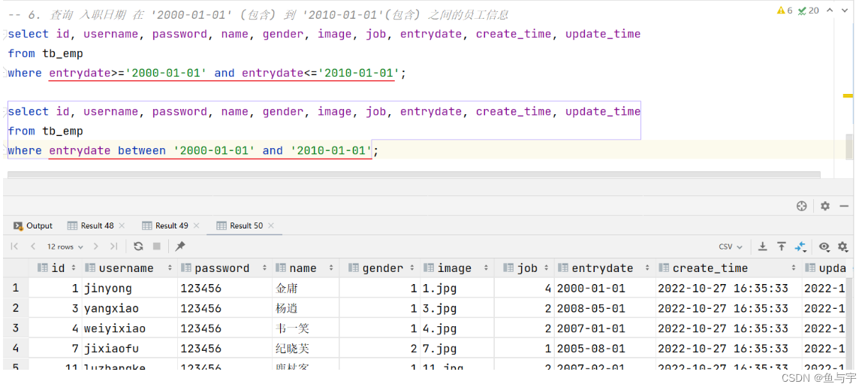Click the 7.jpg image cell
Image resolution: width=868 pixels, height=390 pixels.
[457, 348]
